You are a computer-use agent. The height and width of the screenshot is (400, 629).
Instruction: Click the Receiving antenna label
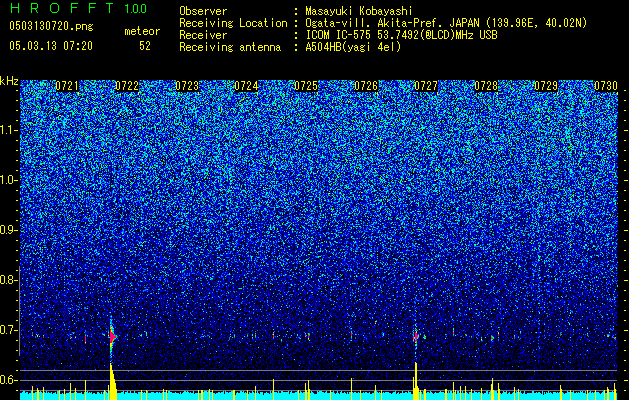(230, 47)
